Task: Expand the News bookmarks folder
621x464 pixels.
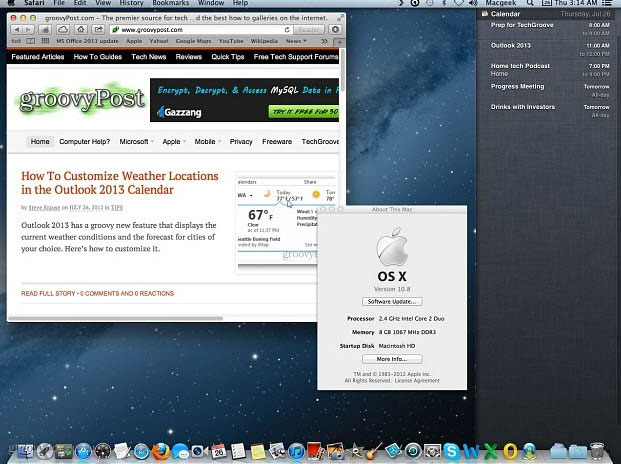Action: point(296,41)
